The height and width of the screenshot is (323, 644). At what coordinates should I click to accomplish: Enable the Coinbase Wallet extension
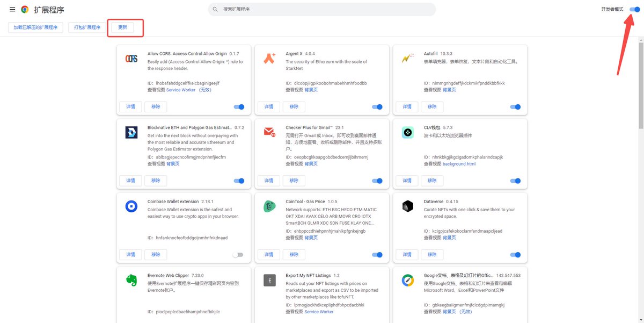tap(238, 255)
